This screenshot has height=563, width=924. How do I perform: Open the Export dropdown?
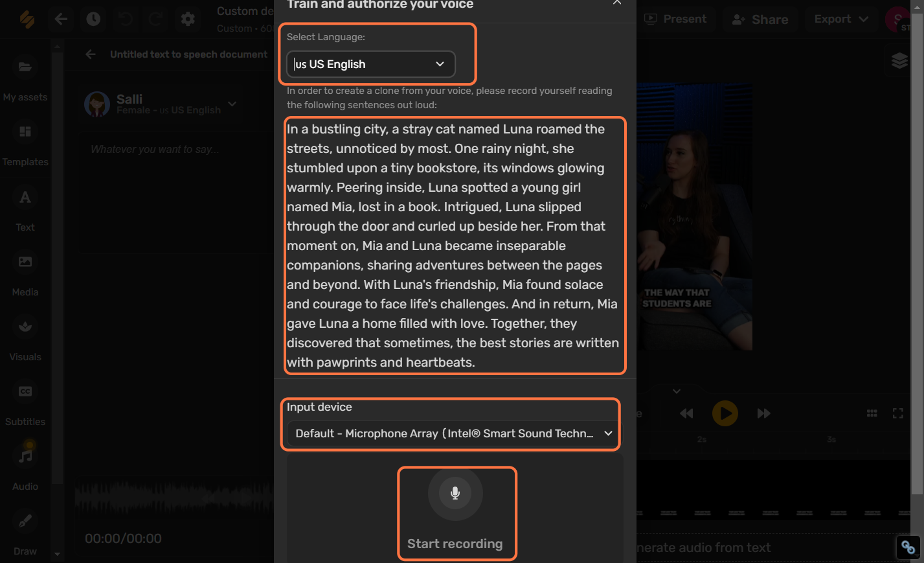[841, 19]
